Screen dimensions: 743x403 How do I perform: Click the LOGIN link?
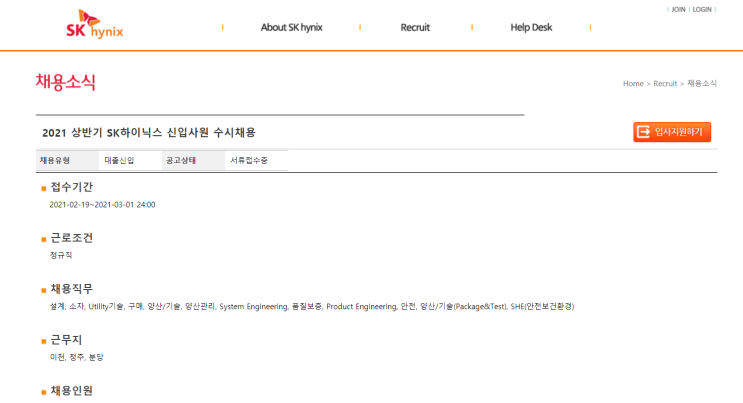702,9
